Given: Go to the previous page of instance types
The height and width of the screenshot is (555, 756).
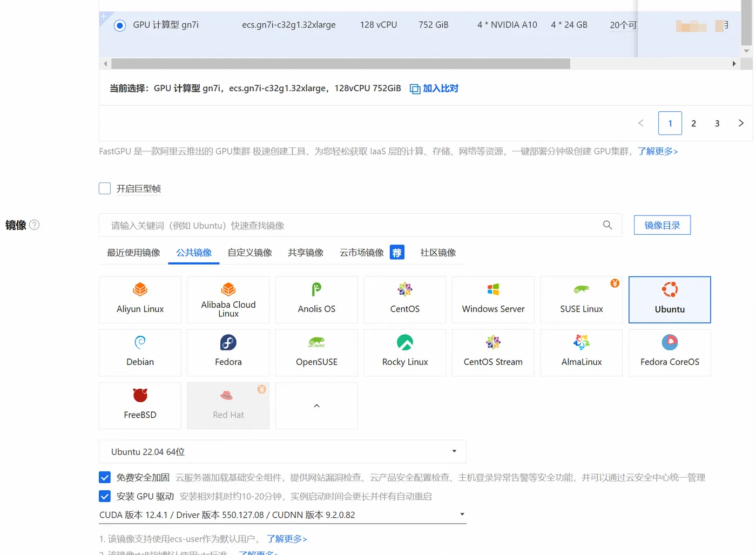Looking at the screenshot, I should 641,123.
